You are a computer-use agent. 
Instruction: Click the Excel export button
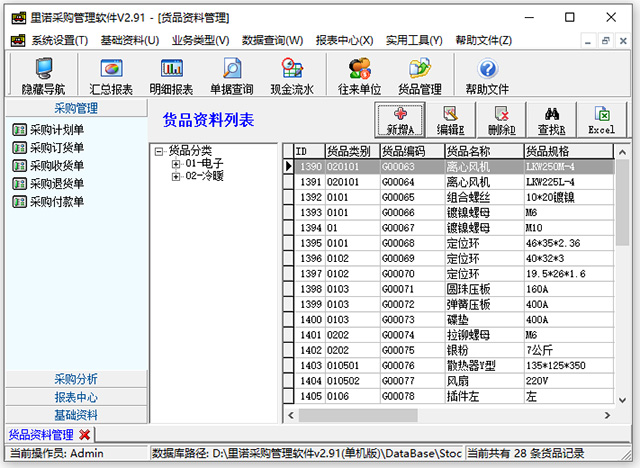[x=601, y=121]
